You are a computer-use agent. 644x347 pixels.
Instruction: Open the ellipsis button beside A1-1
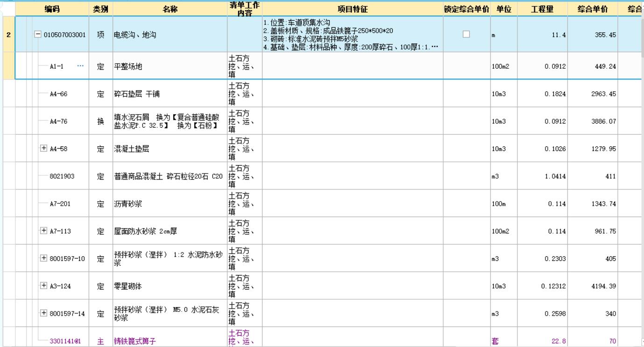point(80,66)
